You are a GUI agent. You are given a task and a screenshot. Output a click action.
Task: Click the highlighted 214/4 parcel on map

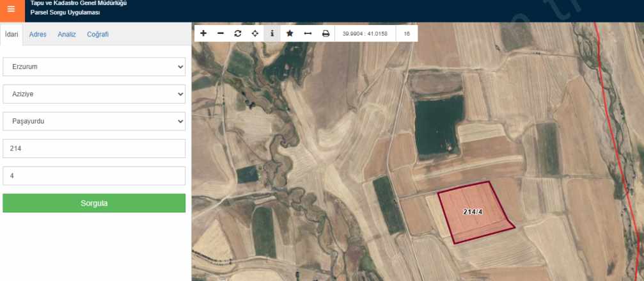click(x=473, y=213)
